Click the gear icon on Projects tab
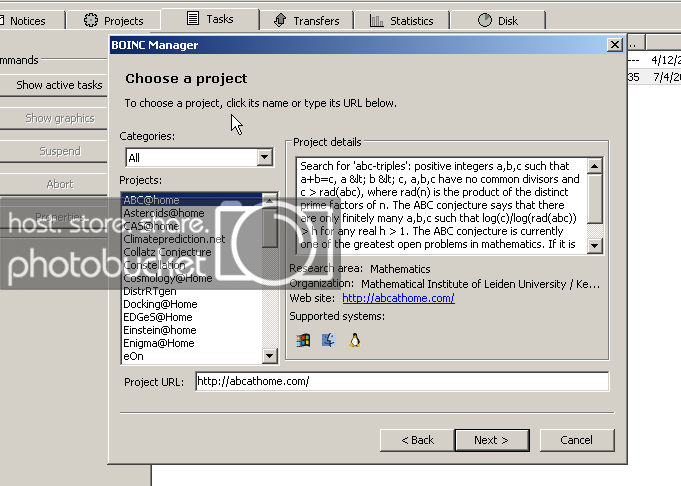The height and width of the screenshot is (486, 681). [91, 20]
